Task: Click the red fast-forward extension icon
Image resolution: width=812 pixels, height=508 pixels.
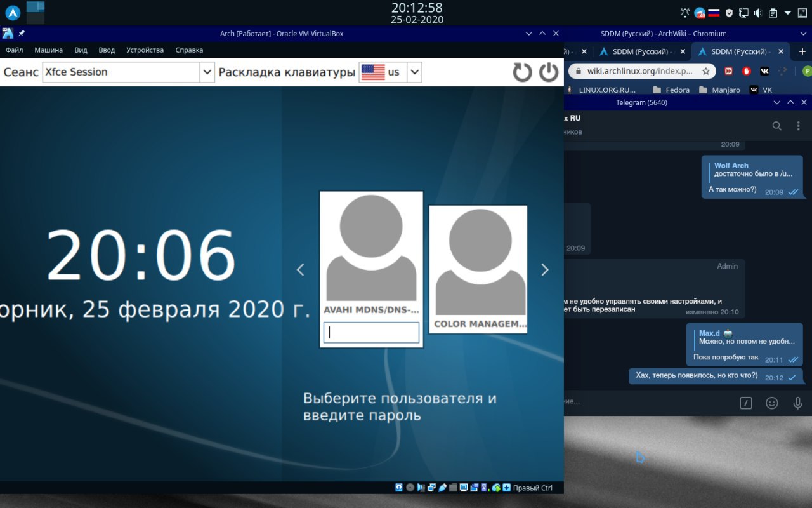Action: 730,72
